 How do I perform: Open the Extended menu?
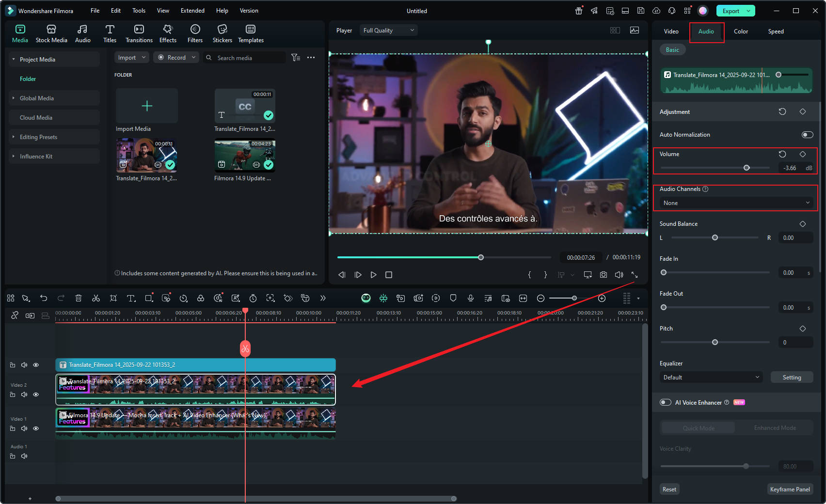tap(192, 11)
